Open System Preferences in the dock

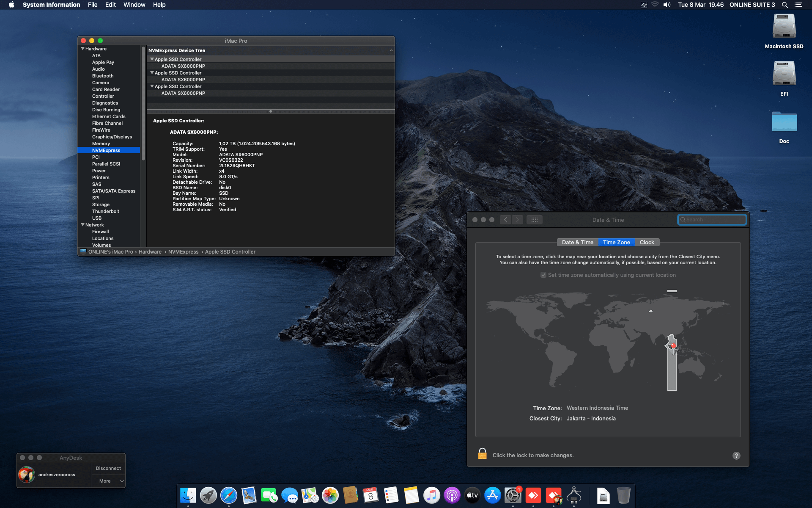[x=513, y=495]
